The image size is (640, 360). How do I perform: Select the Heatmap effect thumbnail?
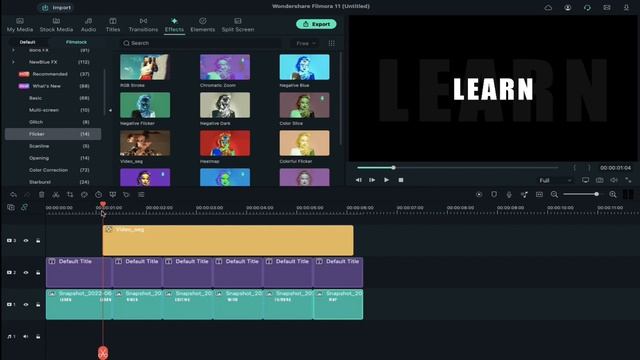click(225, 143)
